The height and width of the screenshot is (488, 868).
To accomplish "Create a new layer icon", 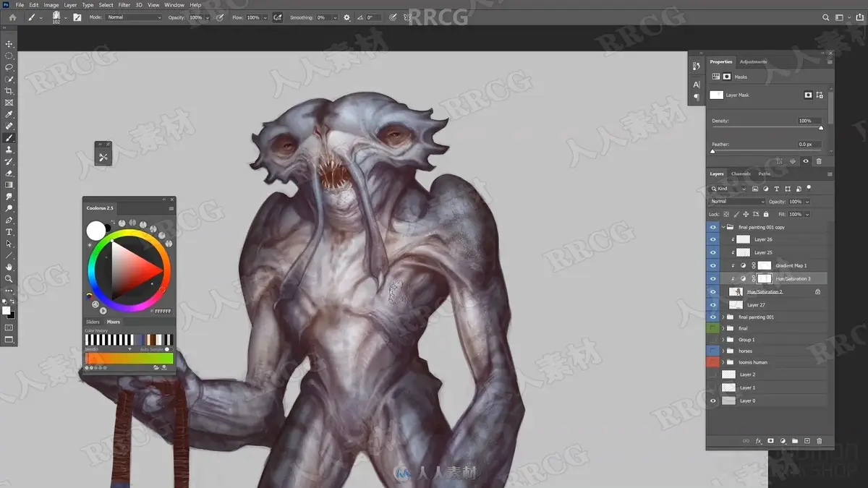I will [x=807, y=440].
